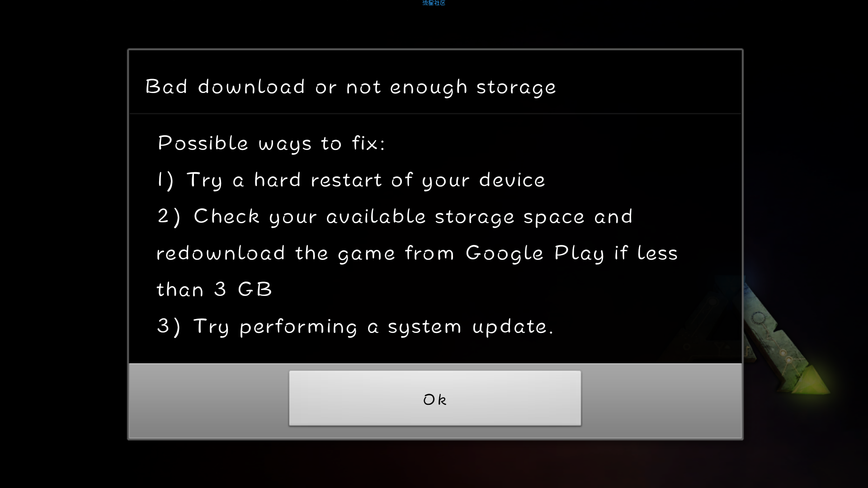Click the Ok button
This screenshot has width=868, height=488.
[435, 398]
